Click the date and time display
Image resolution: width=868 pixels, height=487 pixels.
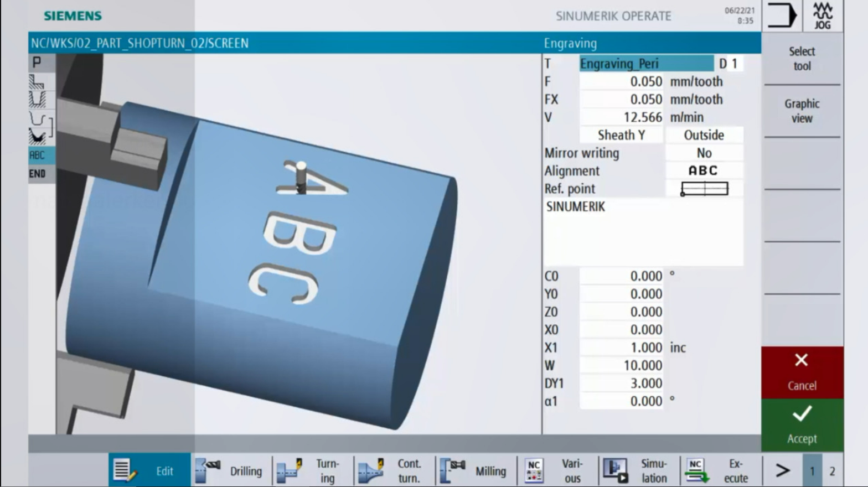740,15
